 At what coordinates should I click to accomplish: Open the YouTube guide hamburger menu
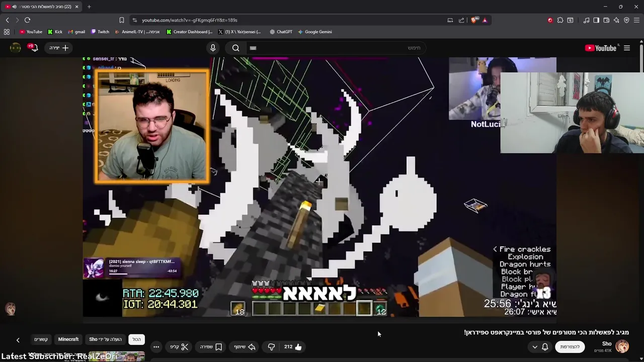(x=627, y=48)
